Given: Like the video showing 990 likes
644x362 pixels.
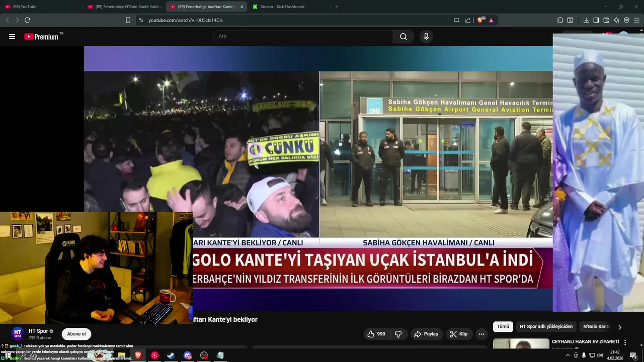Looking at the screenshot, I should [376, 334].
